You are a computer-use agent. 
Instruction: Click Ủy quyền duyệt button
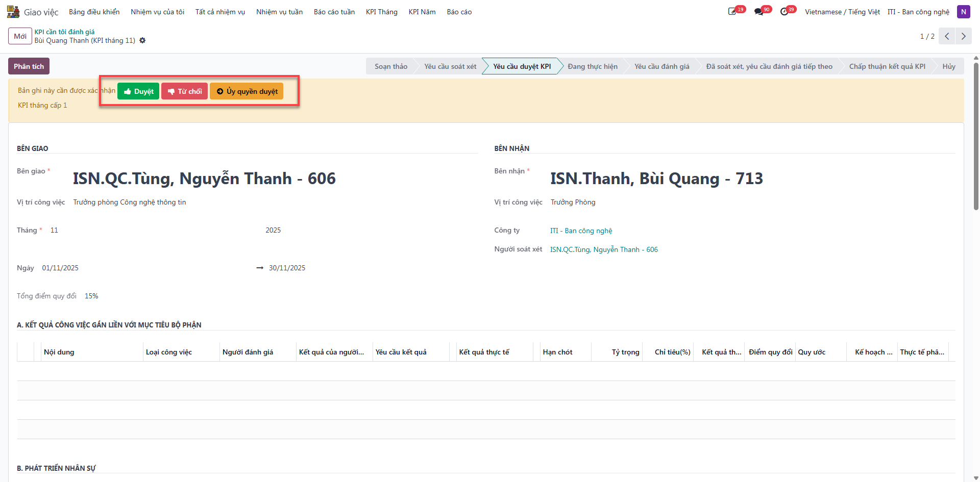[x=247, y=91]
